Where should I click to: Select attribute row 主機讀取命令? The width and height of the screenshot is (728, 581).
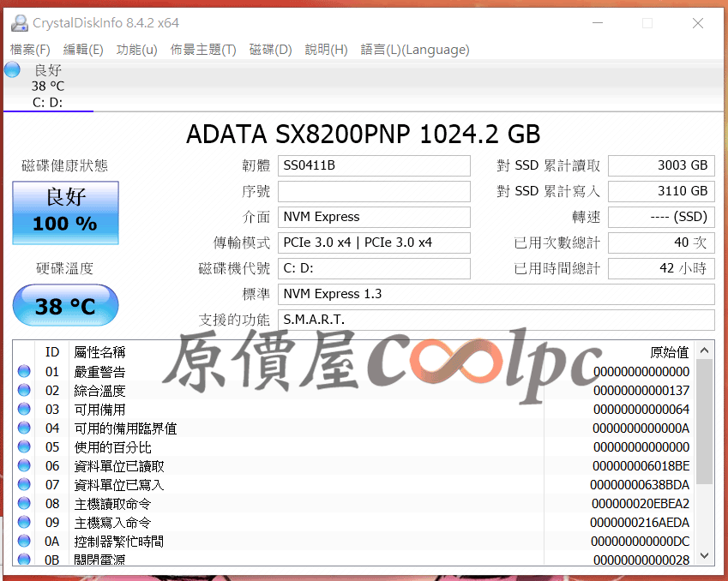point(354,503)
